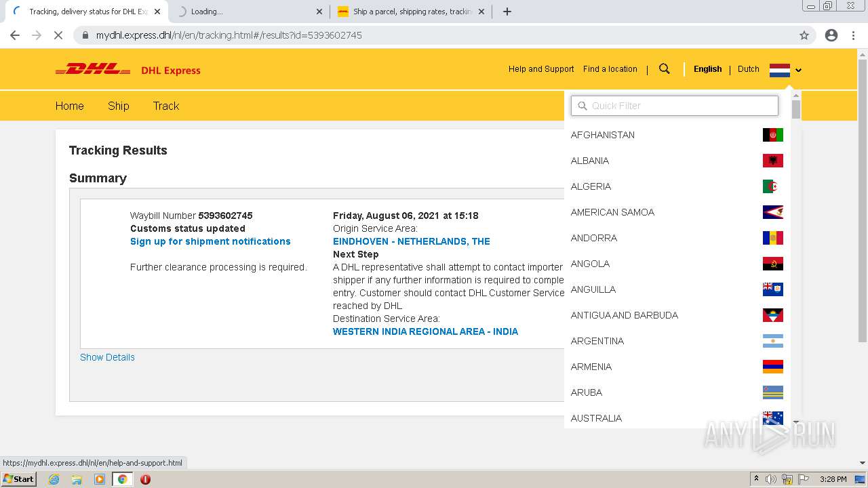The width and height of the screenshot is (868, 488).
Task: Click the taskbar clock 3:28 PM
Action: click(x=833, y=479)
